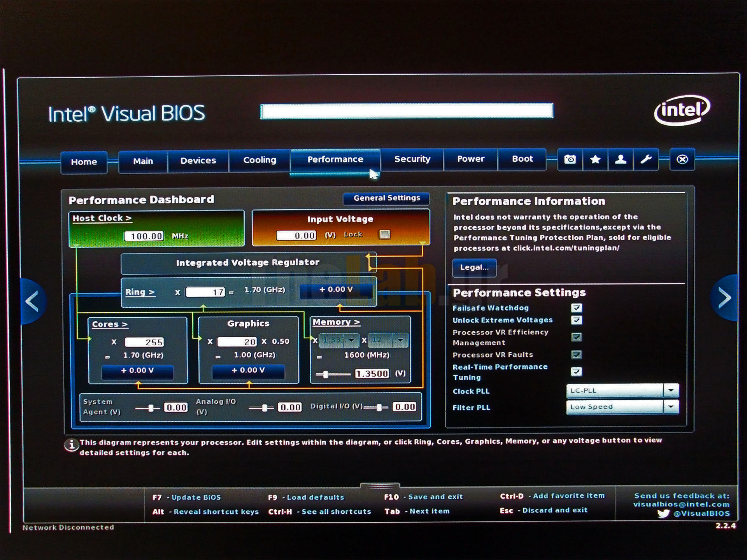This screenshot has width=747, height=560.
Task: Click the Host Clock MHz input field
Action: click(x=144, y=236)
